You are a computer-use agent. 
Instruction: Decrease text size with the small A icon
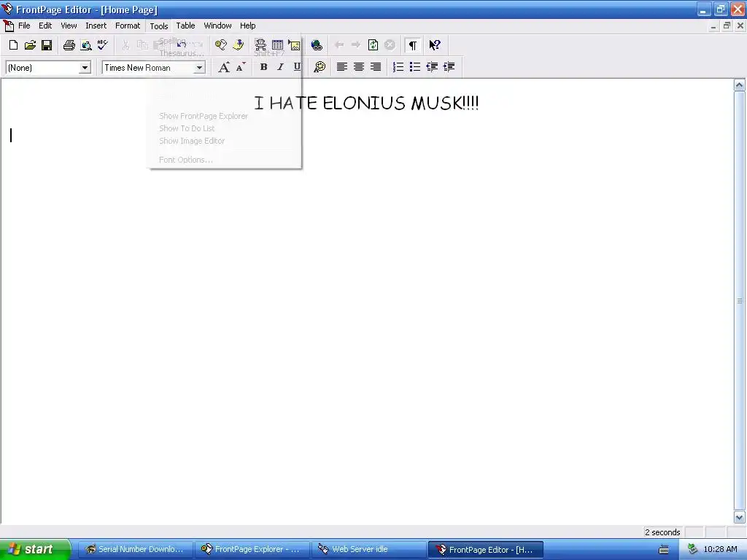[x=241, y=67]
